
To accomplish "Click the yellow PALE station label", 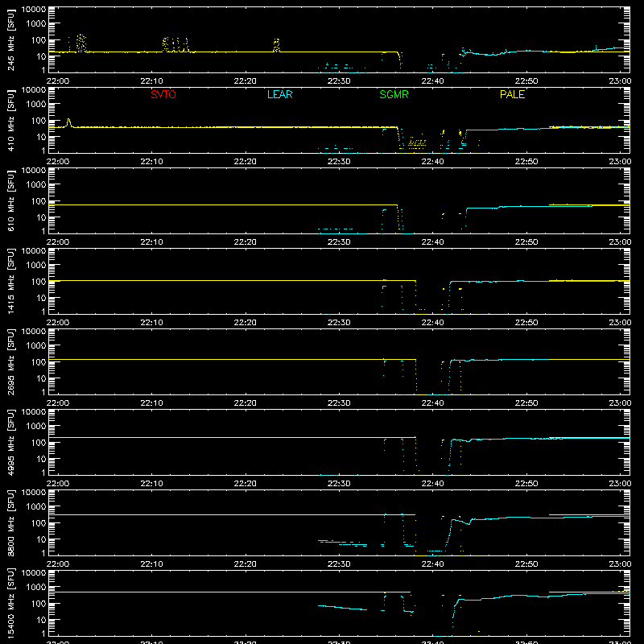I will pos(512,94).
